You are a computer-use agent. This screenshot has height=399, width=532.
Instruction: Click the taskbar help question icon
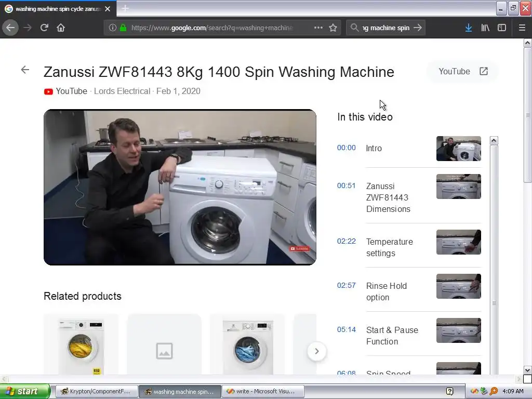pos(449,391)
